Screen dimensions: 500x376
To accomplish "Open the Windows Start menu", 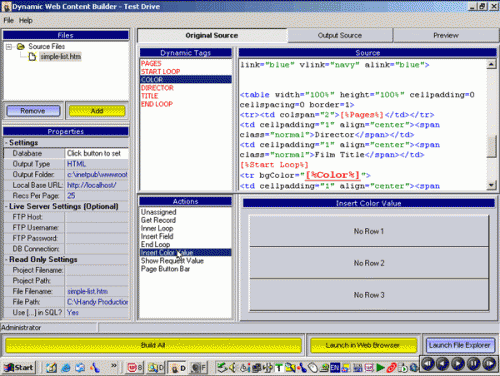I will 19,368.
